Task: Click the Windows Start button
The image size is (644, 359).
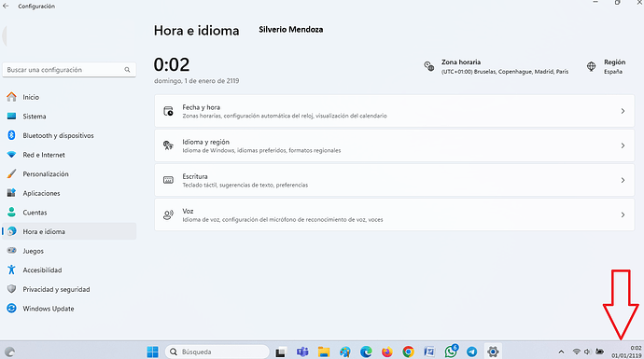Action: [152, 352]
